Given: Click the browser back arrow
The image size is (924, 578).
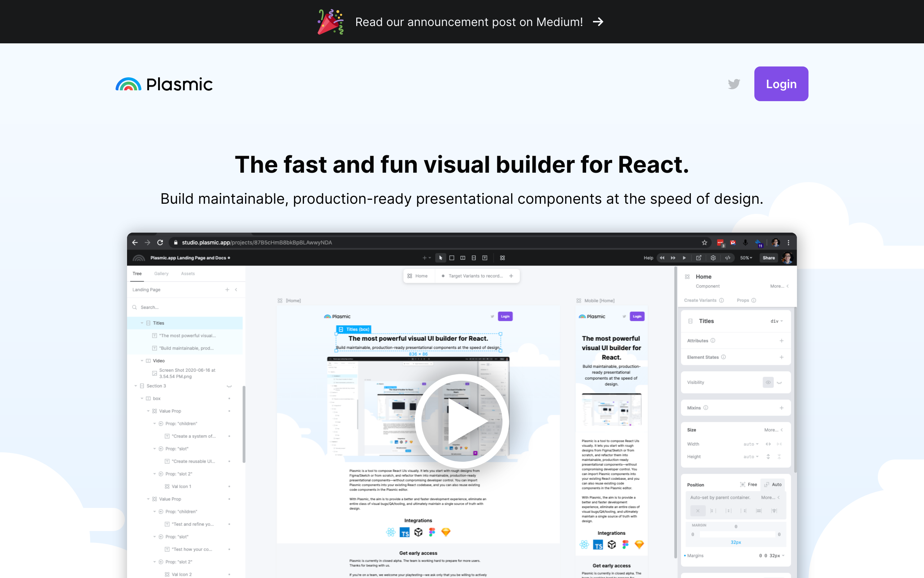Looking at the screenshot, I should point(135,242).
